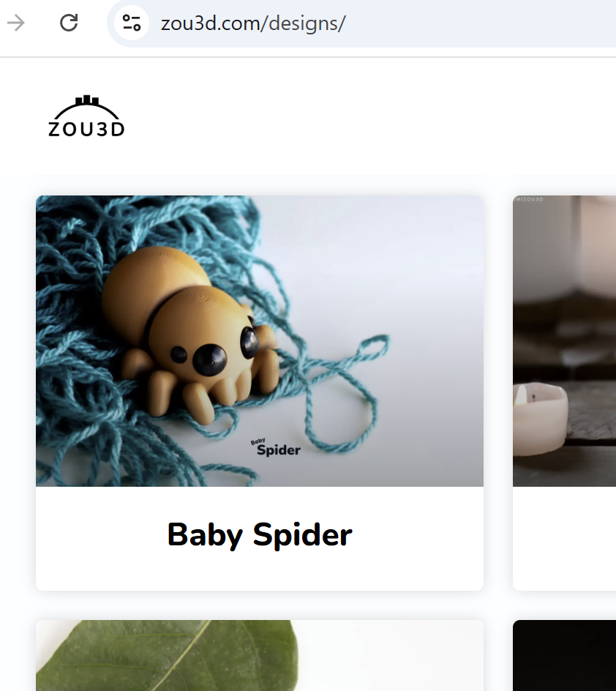The image size is (616, 691).
Task: Open the Baby Spider photo thumbnail
Action: coord(259,340)
